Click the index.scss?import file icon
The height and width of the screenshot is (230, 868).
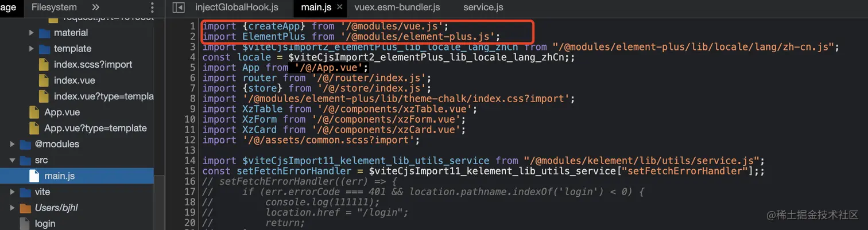[x=44, y=64]
